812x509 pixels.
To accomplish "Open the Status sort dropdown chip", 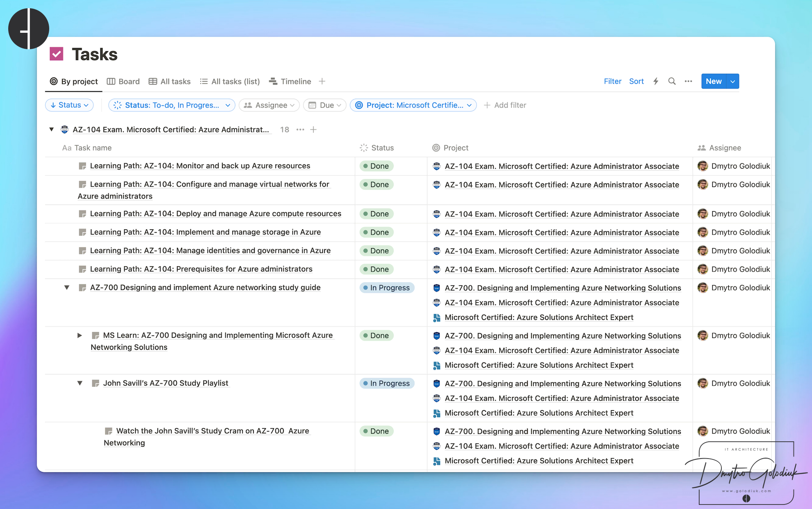I will click(x=69, y=105).
